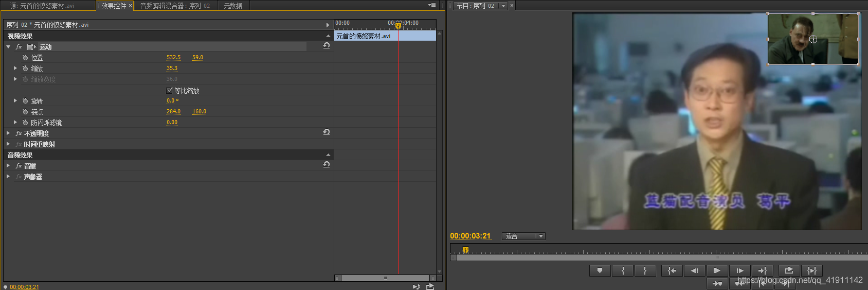
Task: Click the position X value 532.5
Action: tap(173, 58)
